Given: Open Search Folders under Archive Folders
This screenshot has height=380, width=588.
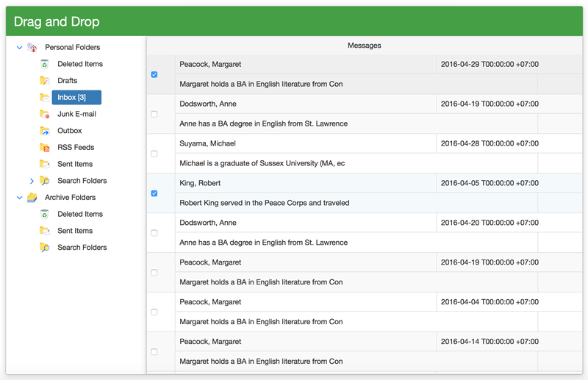Looking at the screenshot, I should 82,248.
